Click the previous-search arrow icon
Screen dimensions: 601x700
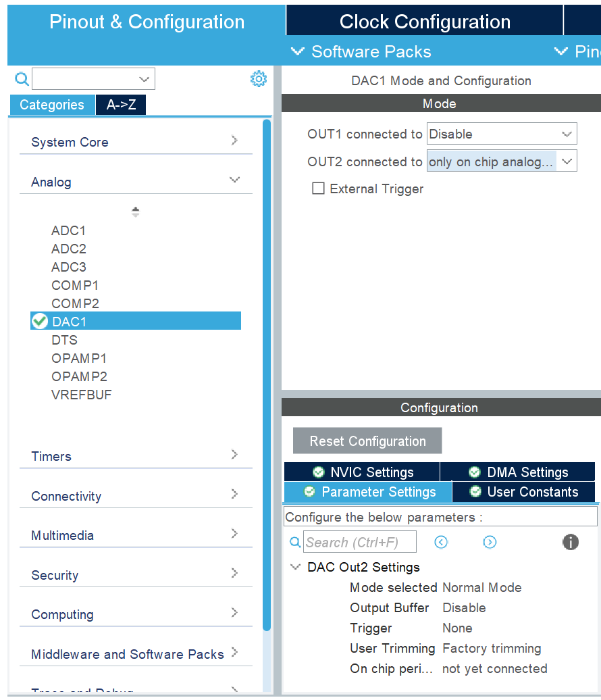pyautogui.click(x=441, y=542)
